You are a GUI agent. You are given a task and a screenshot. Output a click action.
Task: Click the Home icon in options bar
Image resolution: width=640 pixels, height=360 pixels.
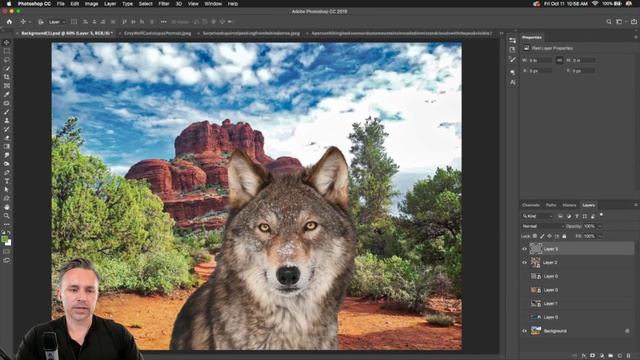[9, 22]
